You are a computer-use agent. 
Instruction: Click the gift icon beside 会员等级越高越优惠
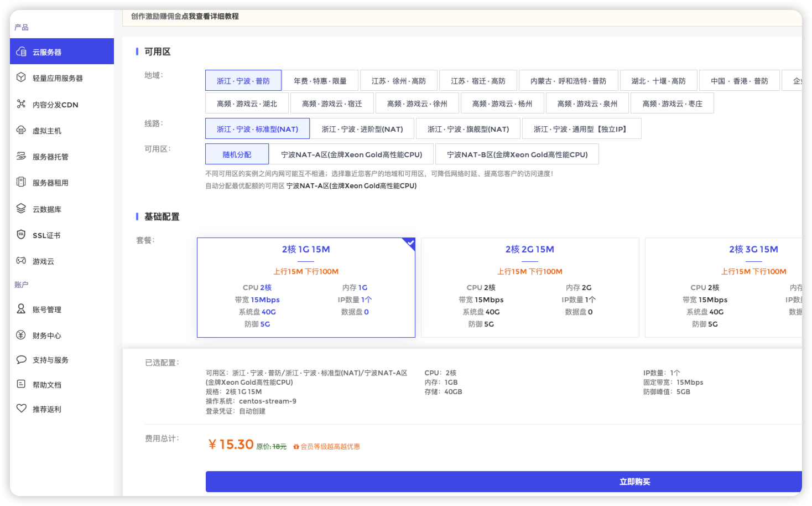point(296,446)
